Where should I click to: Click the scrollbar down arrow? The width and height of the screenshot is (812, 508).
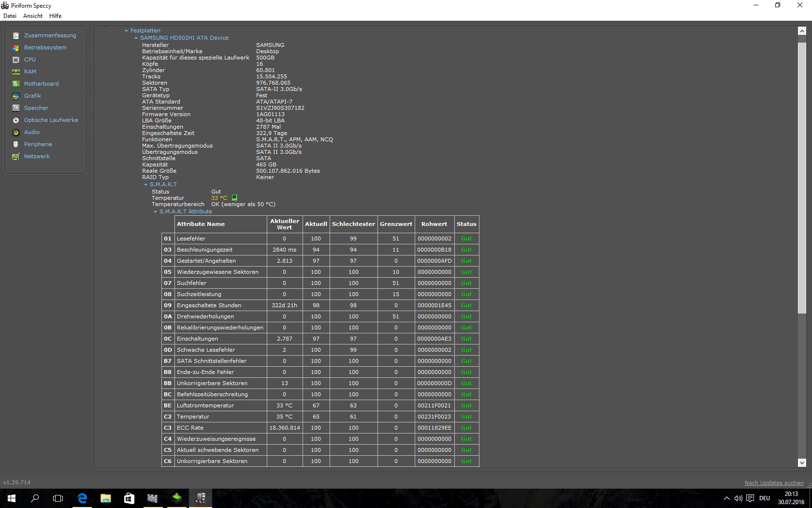point(802,463)
